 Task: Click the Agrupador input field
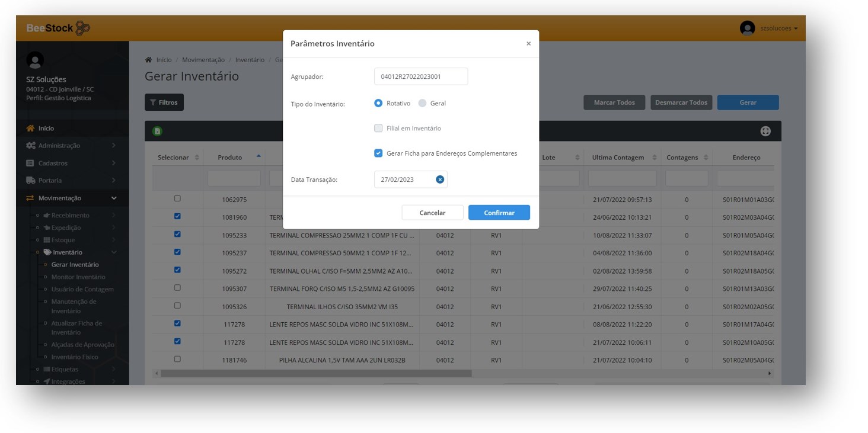tap(420, 76)
